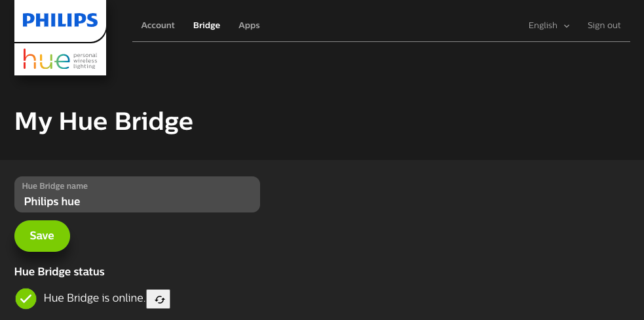This screenshot has height=320, width=644.
Task: Open the Account menu item
Action: click(x=158, y=26)
